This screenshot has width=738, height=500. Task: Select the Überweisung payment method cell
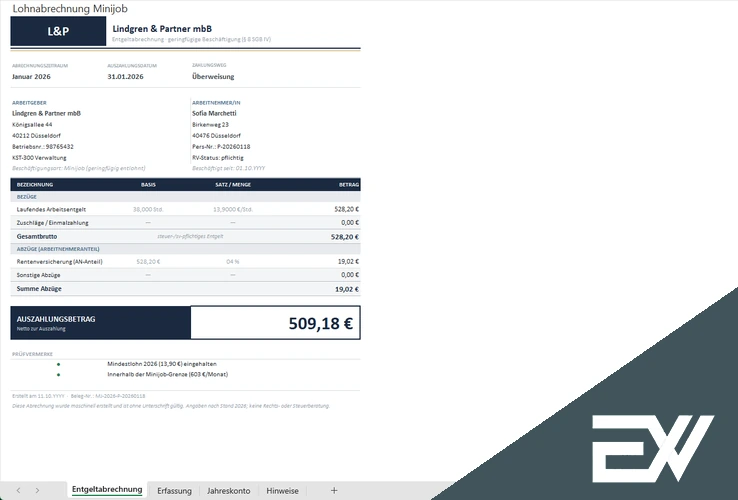pos(213,76)
